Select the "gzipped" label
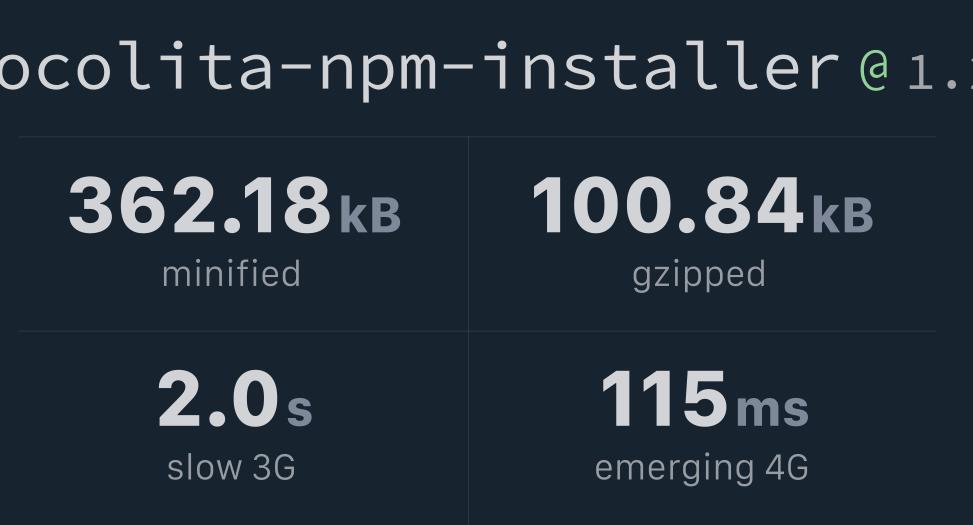The width and height of the screenshot is (973, 525). pos(699,274)
